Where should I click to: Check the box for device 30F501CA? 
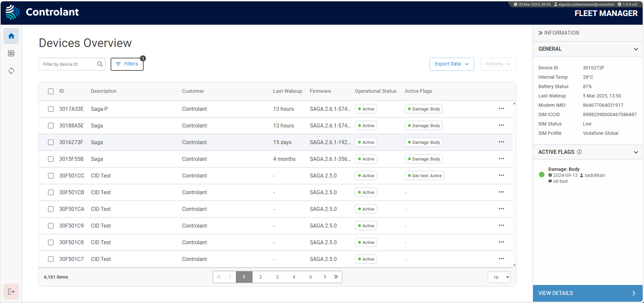(51, 209)
